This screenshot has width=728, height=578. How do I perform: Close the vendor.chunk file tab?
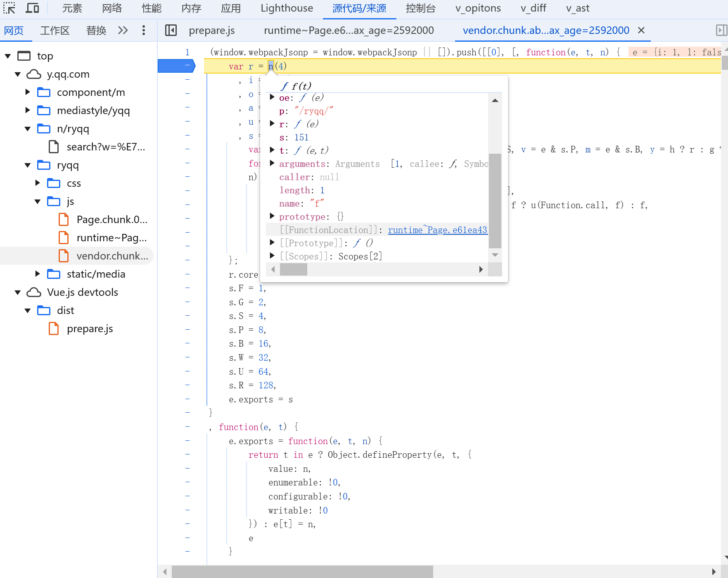[641, 30]
